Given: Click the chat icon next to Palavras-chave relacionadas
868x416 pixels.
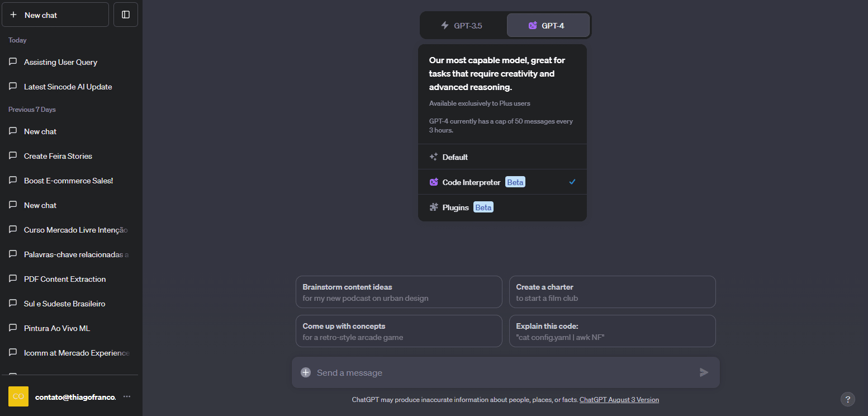Looking at the screenshot, I should click(x=13, y=254).
